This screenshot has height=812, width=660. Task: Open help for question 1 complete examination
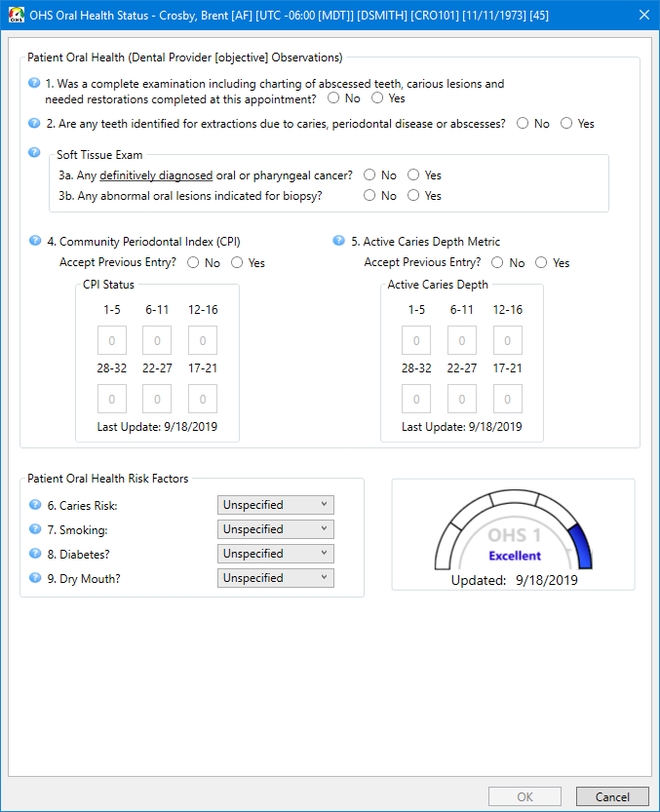coord(34,83)
